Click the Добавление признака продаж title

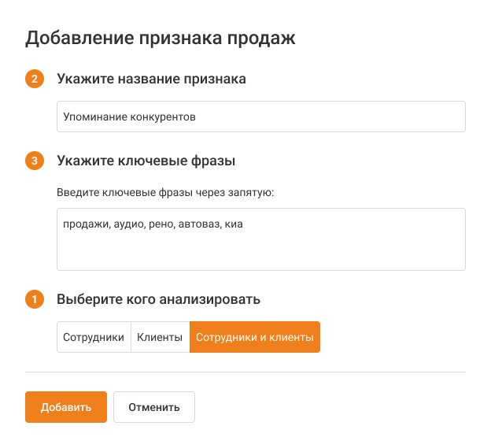(x=161, y=38)
